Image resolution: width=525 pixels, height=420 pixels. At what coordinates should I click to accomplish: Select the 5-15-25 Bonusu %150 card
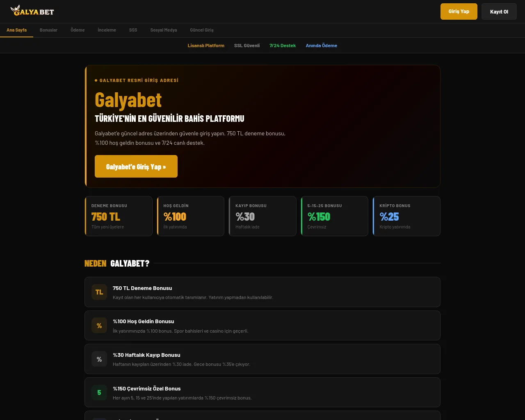tap(335, 216)
